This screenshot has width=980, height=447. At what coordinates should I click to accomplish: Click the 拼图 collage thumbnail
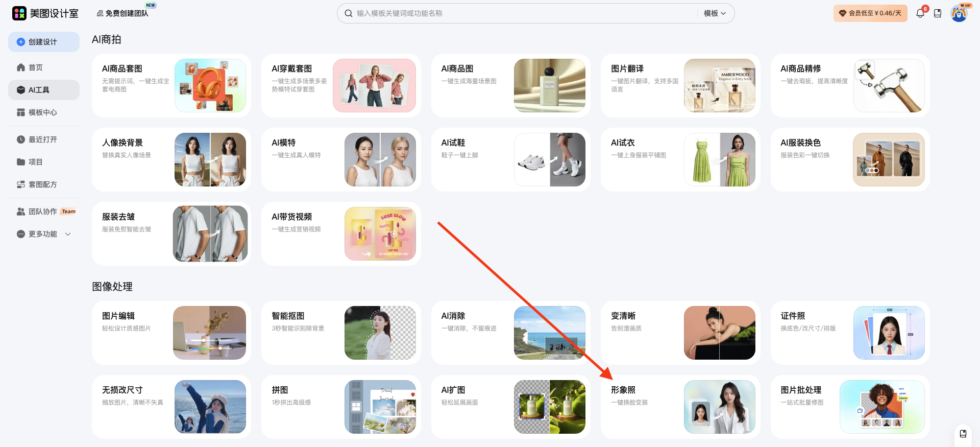(380, 407)
